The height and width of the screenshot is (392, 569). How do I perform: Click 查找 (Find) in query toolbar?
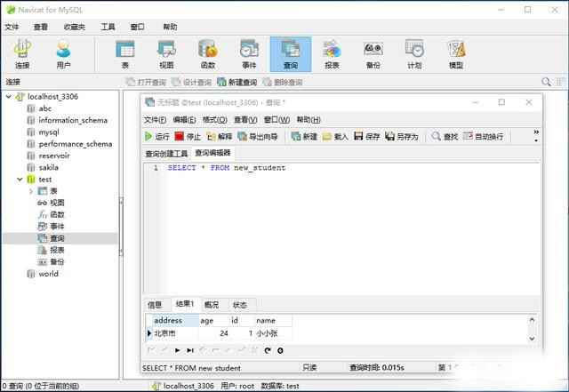coord(445,137)
